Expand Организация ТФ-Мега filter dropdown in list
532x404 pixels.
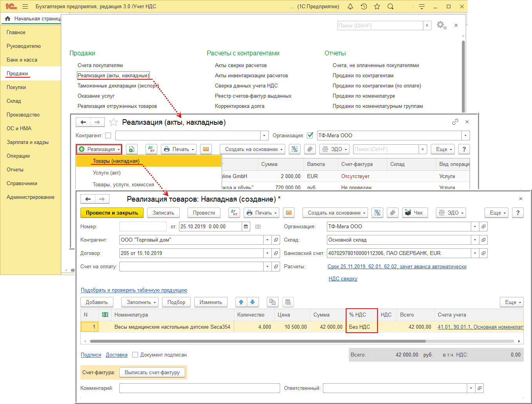[466, 135]
